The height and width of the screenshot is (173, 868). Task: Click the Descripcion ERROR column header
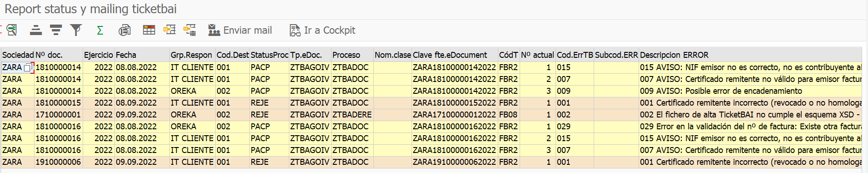point(674,55)
